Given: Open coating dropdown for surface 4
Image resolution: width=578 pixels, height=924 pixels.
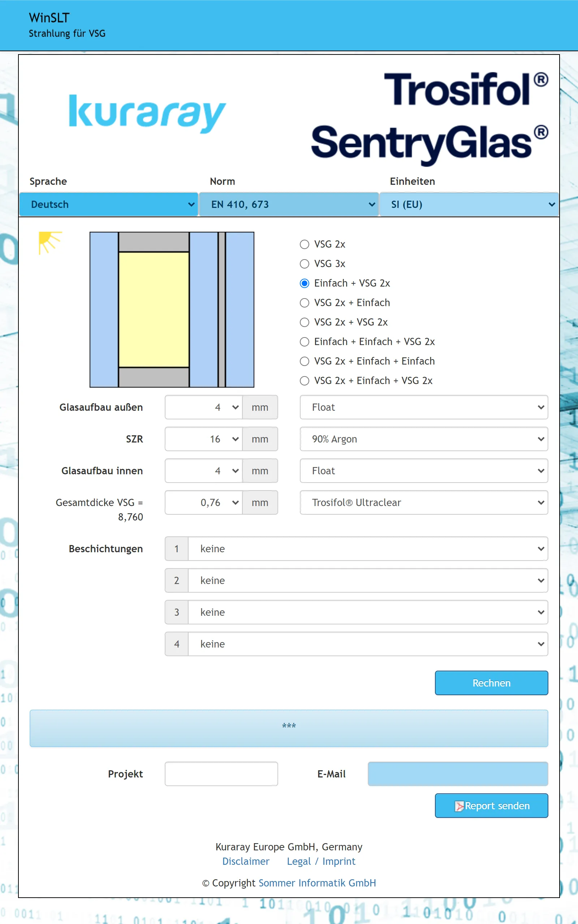Looking at the screenshot, I should (368, 644).
